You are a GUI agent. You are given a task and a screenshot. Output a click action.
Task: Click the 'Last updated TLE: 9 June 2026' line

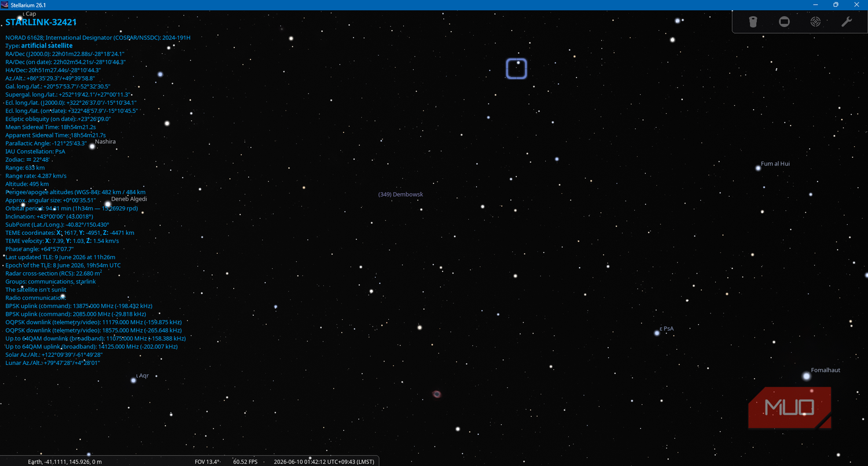(x=60, y=257)
